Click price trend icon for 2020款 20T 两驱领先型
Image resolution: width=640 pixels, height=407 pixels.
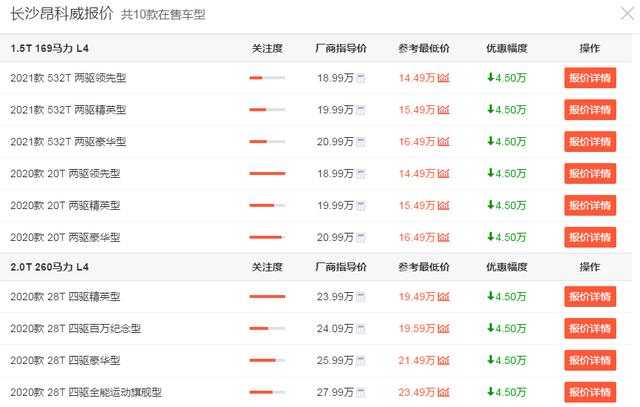(443, 174)
